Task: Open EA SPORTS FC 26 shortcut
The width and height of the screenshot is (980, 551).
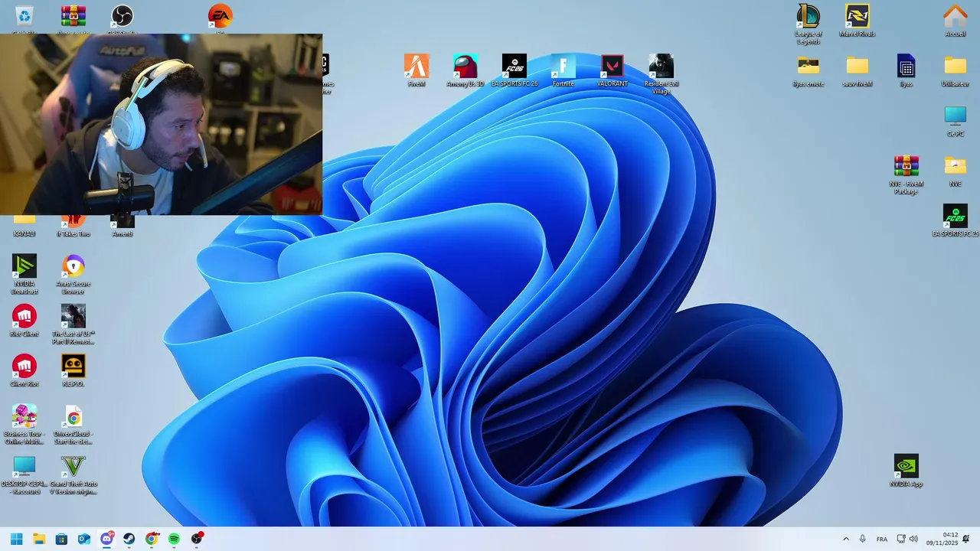Action: 514,70
